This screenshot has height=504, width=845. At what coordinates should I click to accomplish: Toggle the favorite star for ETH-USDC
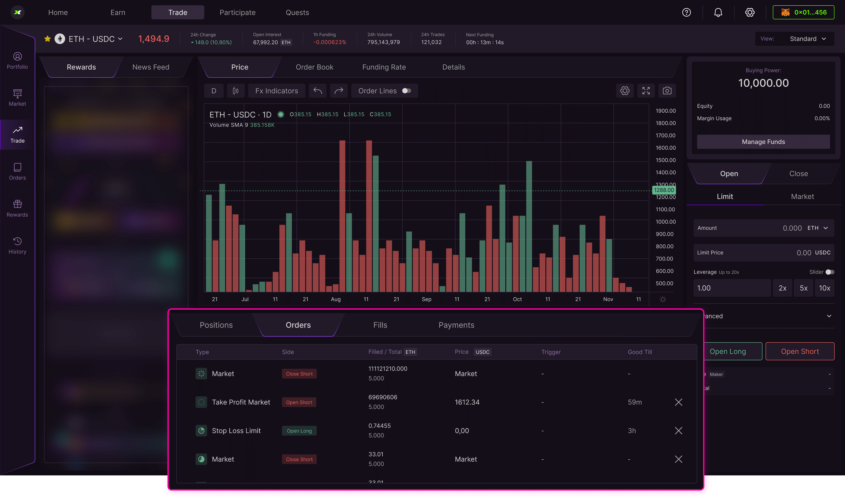pos(48,39)
